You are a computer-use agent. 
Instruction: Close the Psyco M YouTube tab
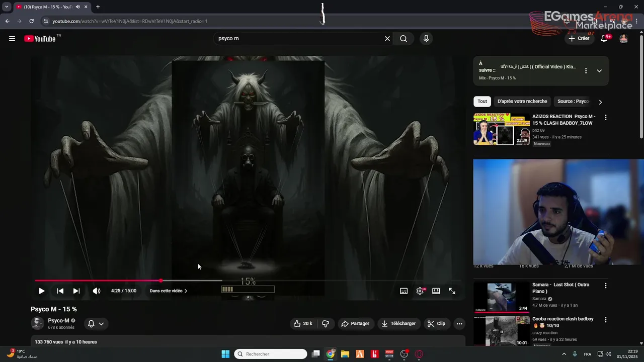click(86, 7)
